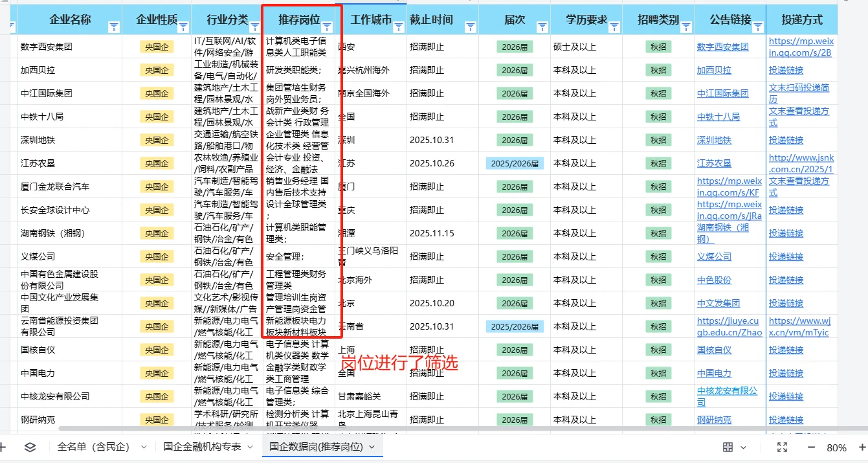Click the 80% zoom level value
Screen dimensions: 868x463
click(837, 447)
